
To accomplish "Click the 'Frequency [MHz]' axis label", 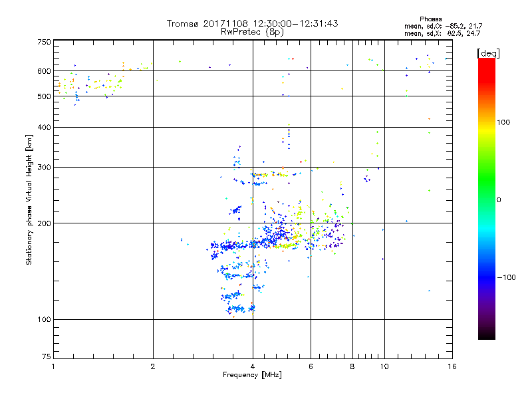I will click(252, 375).
